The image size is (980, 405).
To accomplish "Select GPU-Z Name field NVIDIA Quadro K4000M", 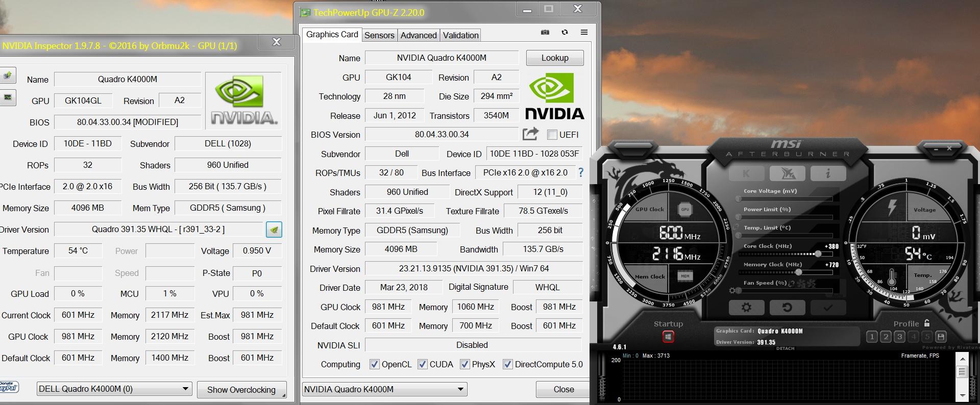I will pos(442,58).
